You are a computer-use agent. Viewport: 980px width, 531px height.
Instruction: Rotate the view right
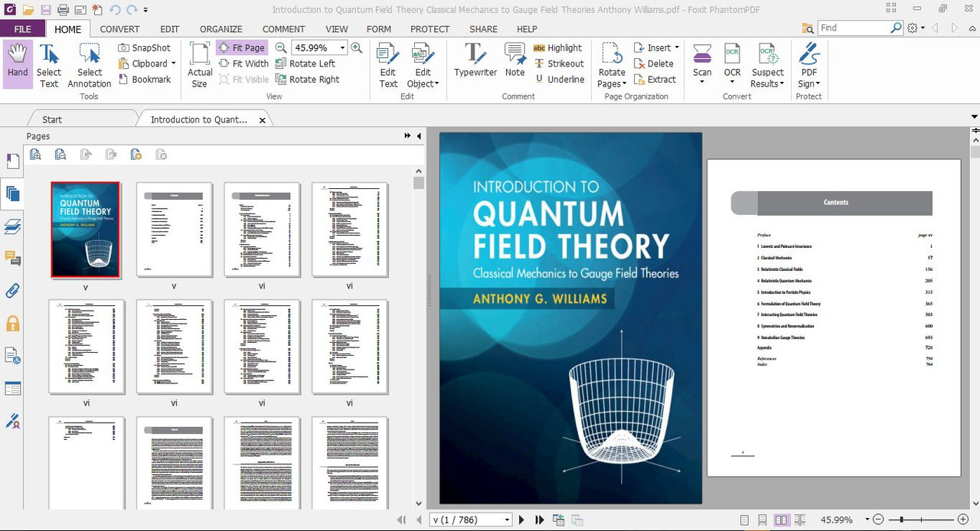(307, 80)
